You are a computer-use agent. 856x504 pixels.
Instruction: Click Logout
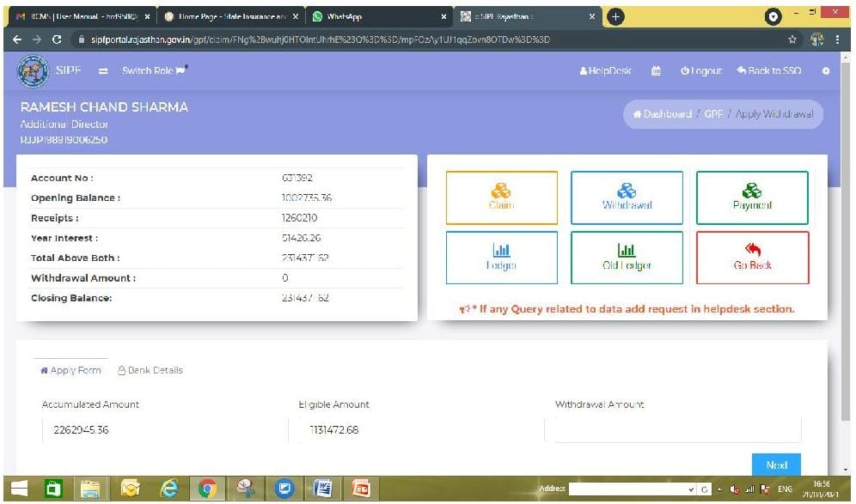tap(701, 71)
